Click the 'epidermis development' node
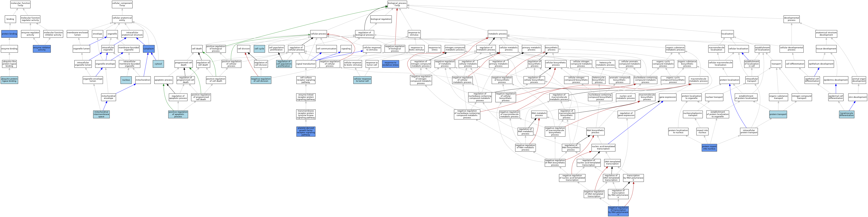868x217 pixels. [x=836, y=80]
